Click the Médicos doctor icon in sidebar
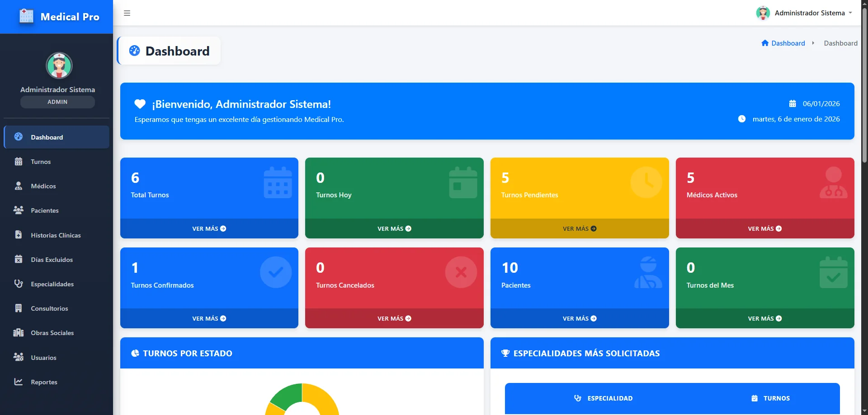 click(19, 186)
